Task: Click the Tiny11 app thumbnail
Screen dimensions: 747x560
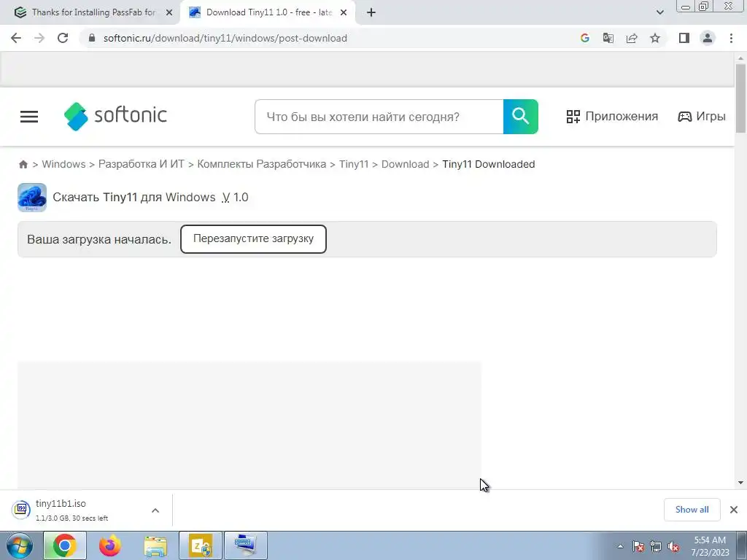Action: [x=32, y=197]
